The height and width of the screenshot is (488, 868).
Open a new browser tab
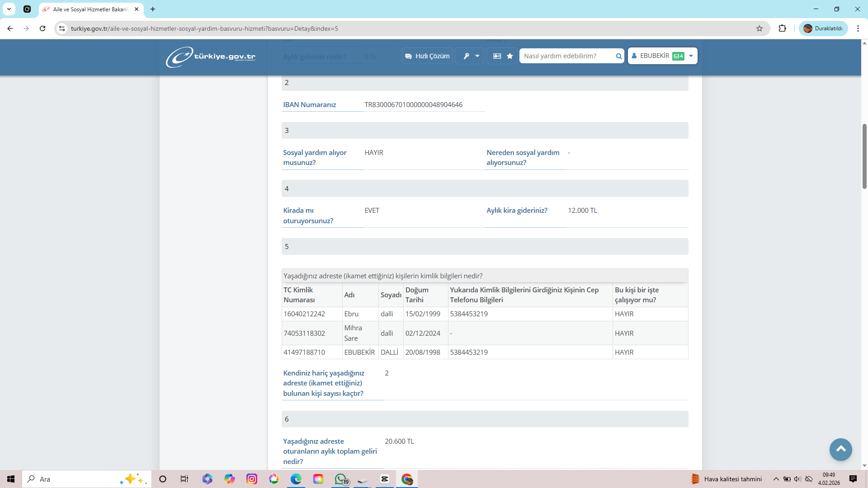click(153, 9)
